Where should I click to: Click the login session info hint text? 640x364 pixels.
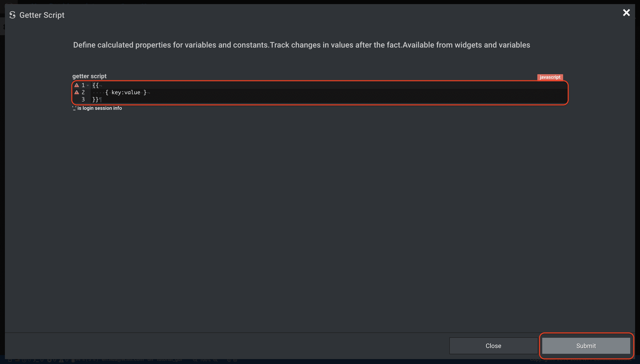97,108
